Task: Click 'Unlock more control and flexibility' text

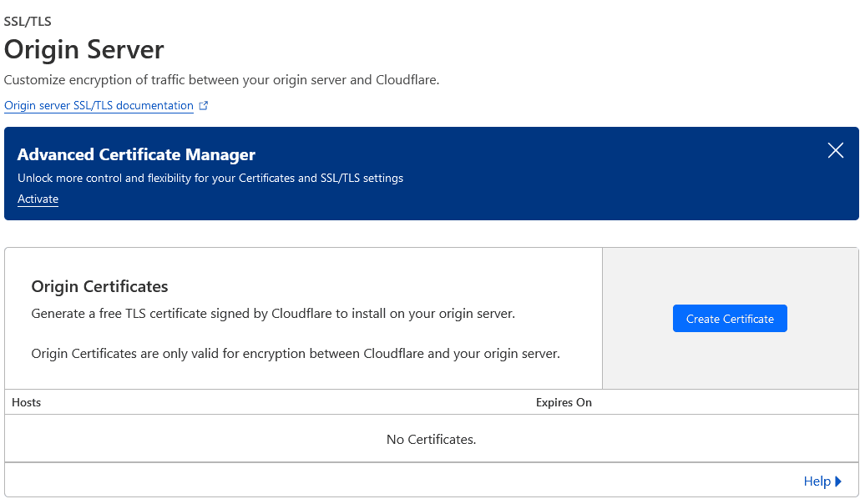Action: click(x=210, y=178)
